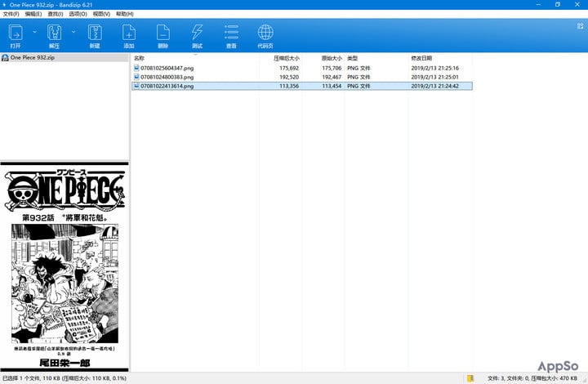This screenshot has height=384, width=588.
Task: Click the original size value 192,467
Action: point(332,78)
